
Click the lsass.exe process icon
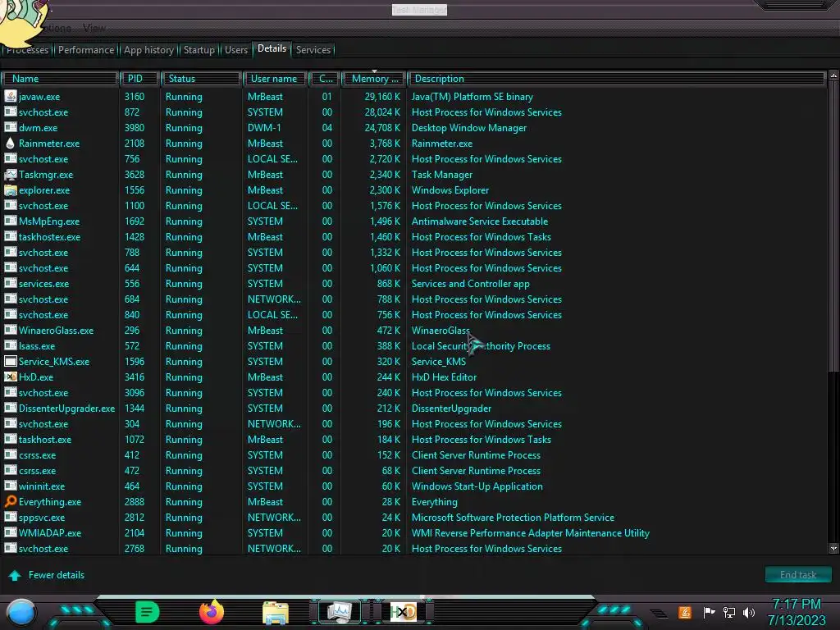point(10,345)
